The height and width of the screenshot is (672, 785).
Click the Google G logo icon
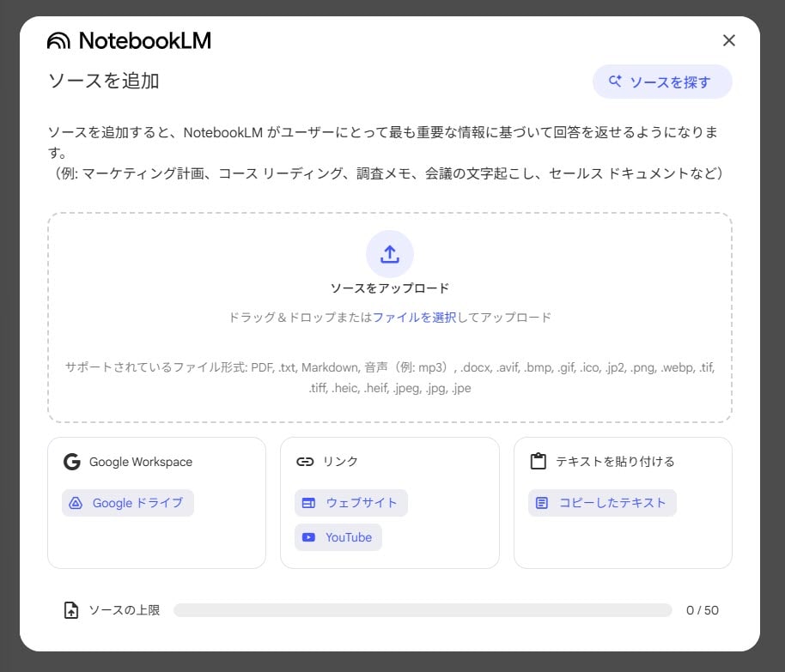click(72, 462)
